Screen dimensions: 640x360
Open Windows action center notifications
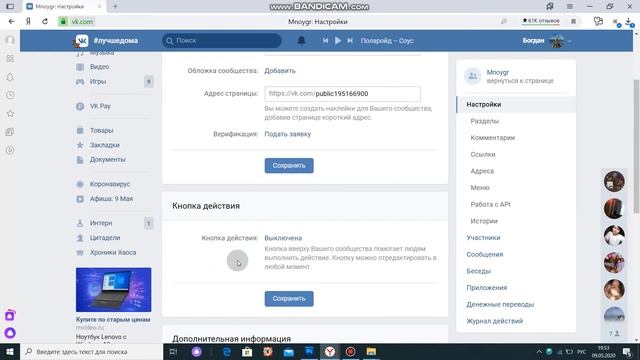(627, 351)
